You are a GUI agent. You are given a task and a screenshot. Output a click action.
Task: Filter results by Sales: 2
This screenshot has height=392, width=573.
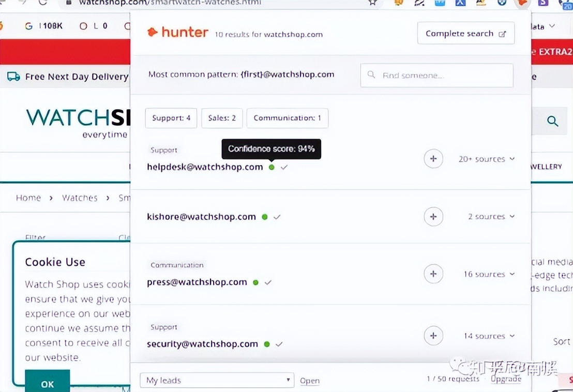coord(222,118)
